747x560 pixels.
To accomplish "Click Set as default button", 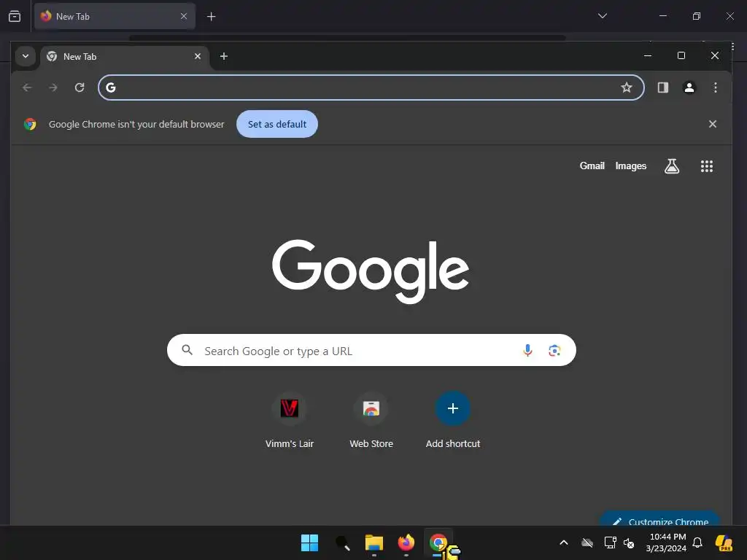I will [277, 124].
